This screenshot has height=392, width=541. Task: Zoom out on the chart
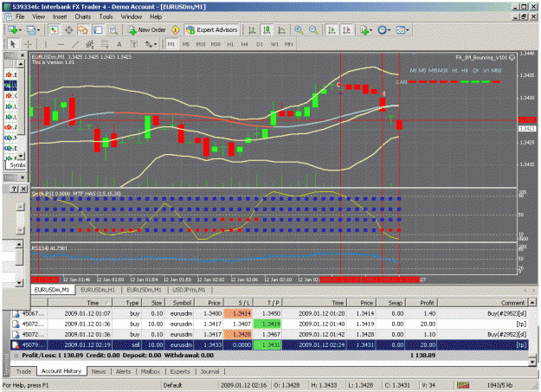(x=313, y=30)
